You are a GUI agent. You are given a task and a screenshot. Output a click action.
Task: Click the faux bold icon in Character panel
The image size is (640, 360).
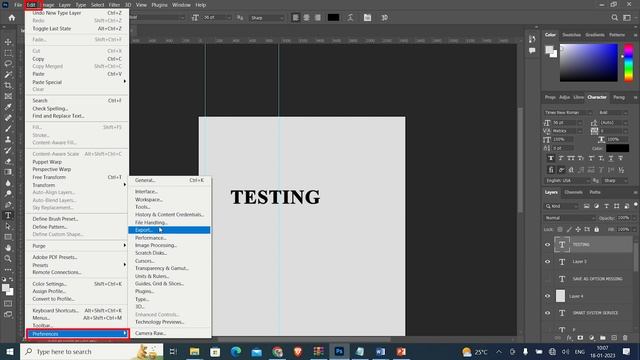pyautogui.click(x=551, y=158)
